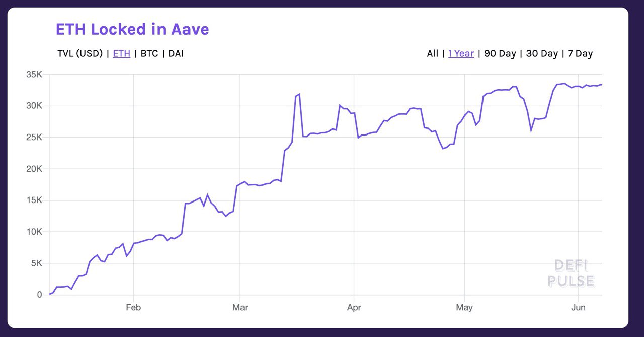Select the 90 Day range
The image size is (644, 337).
tap(500, 53)
